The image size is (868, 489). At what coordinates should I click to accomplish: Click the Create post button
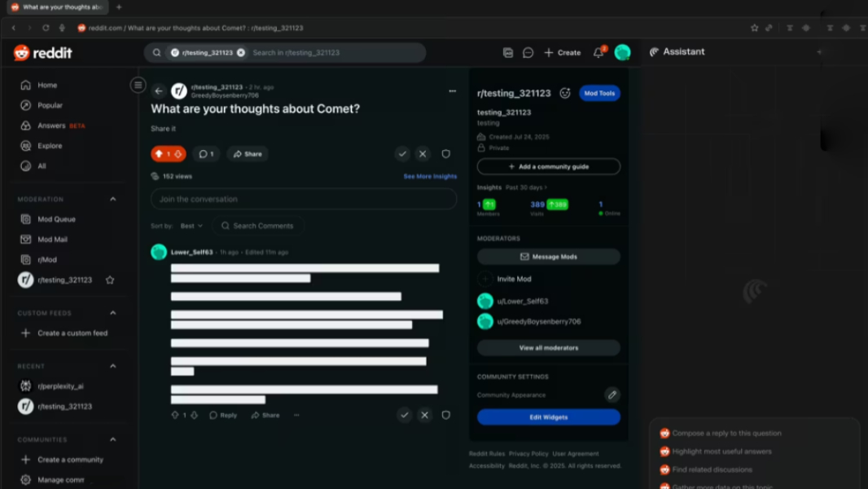(563, 53)
